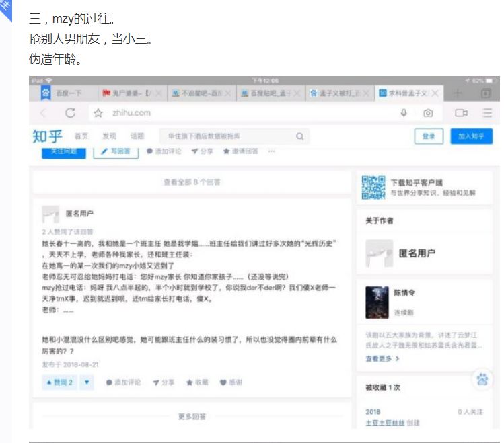Open the 百度一下 browser tab

pyautogui.click(x=63, y=93)
